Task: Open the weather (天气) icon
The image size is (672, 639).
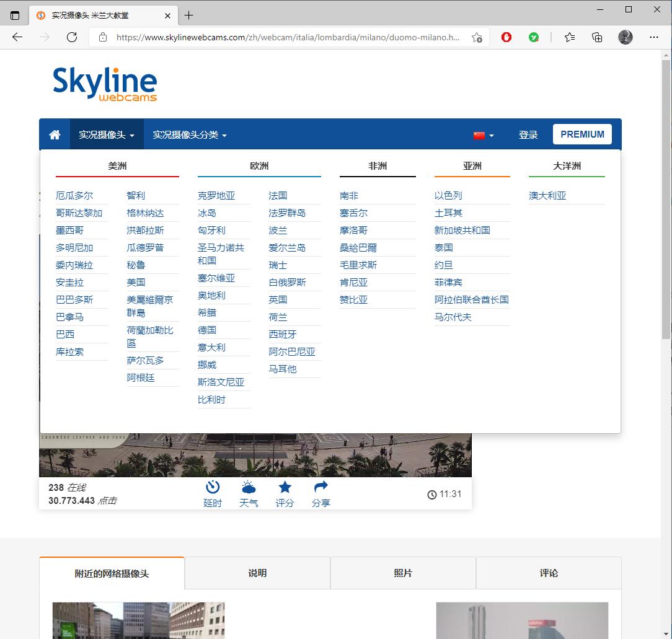Action: (249, 490)
